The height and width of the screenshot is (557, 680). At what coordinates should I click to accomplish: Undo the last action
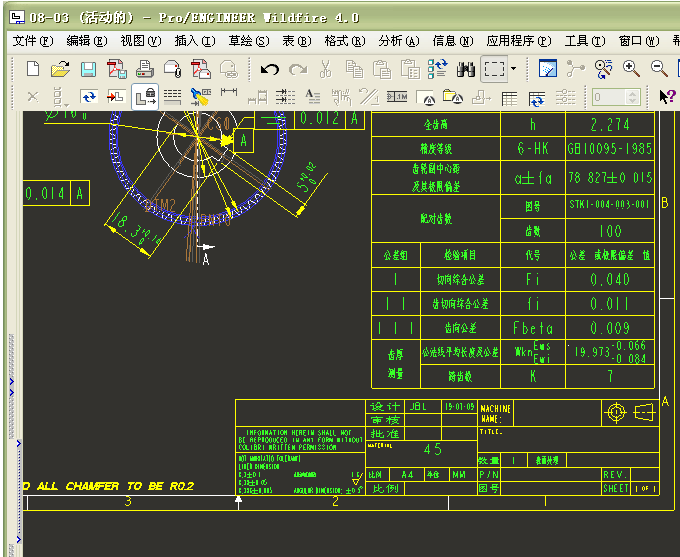(269, 69)
